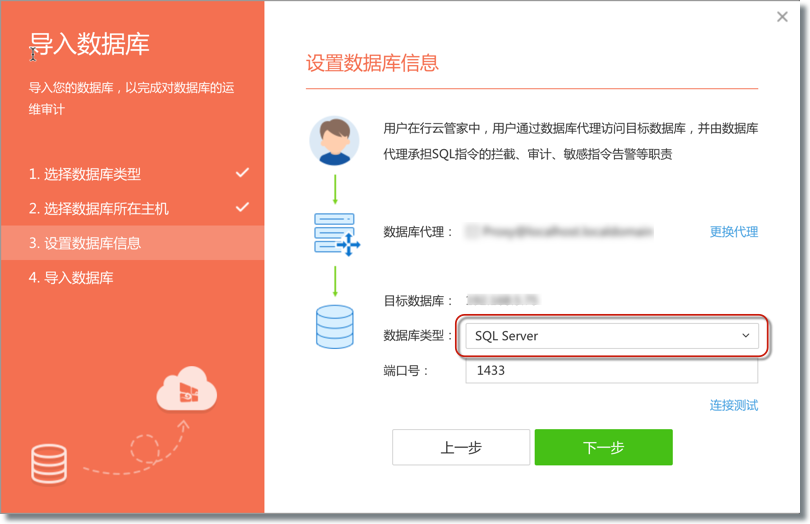810x524 pixels.
Task: Click the green 下一步 button
Action: (x=603, y=448)
